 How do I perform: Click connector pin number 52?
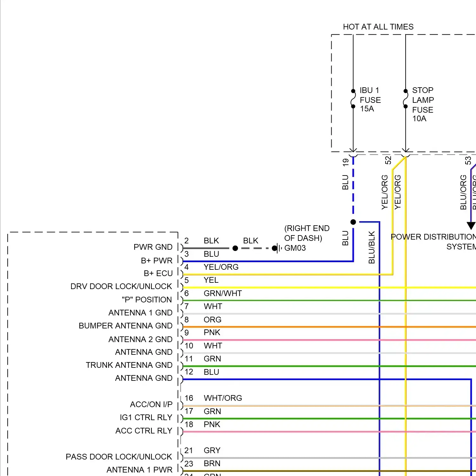click(388, 160)
